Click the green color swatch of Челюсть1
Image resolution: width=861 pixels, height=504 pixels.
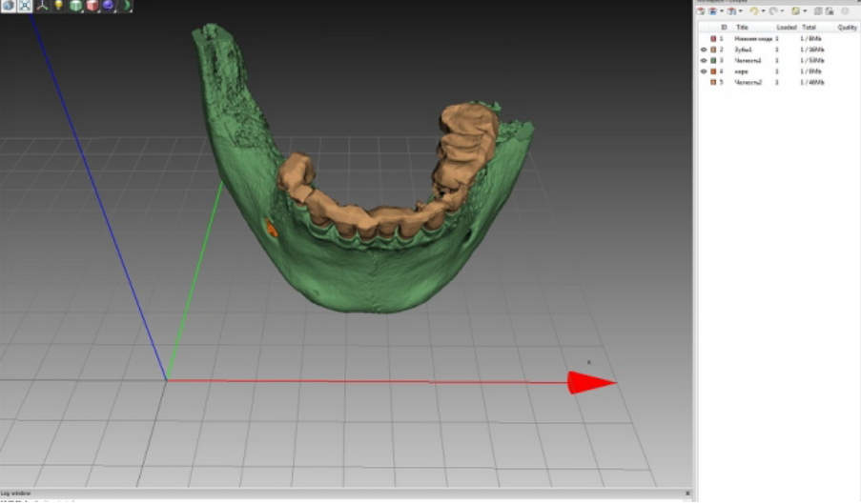(713, 60)
